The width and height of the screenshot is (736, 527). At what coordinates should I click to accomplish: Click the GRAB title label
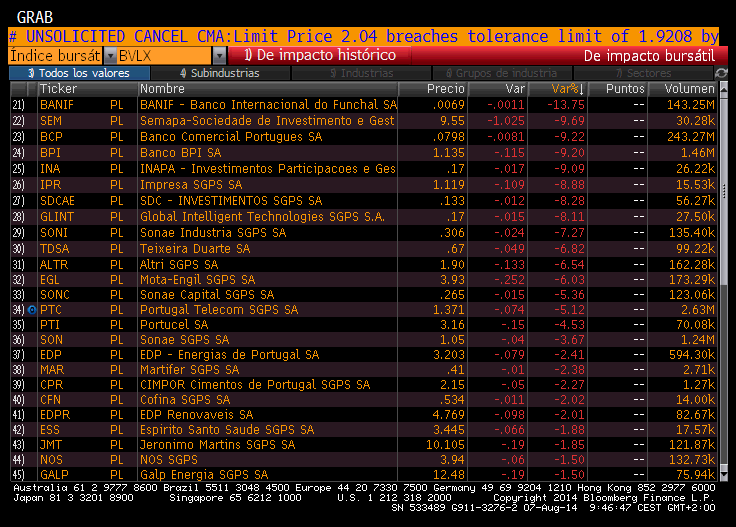click(35, 18)
